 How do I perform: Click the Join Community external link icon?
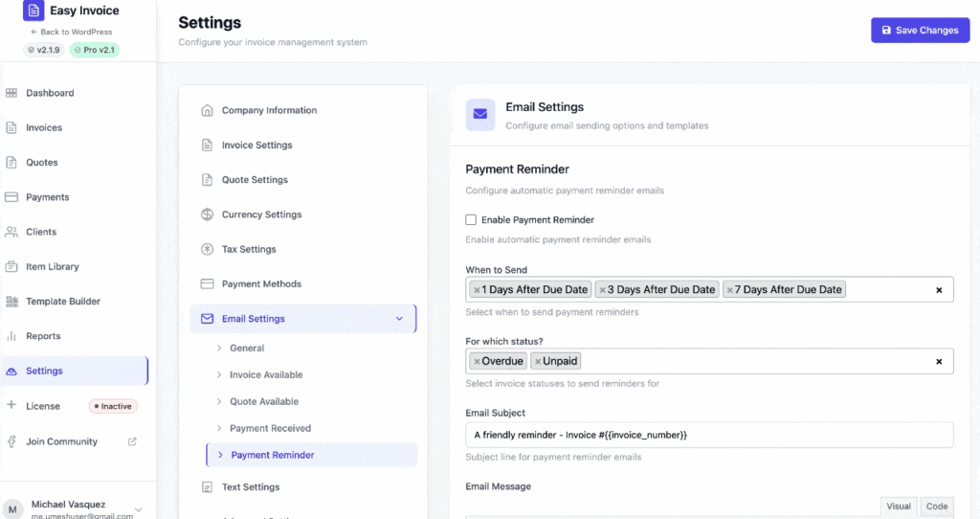[x=132, y=441]
